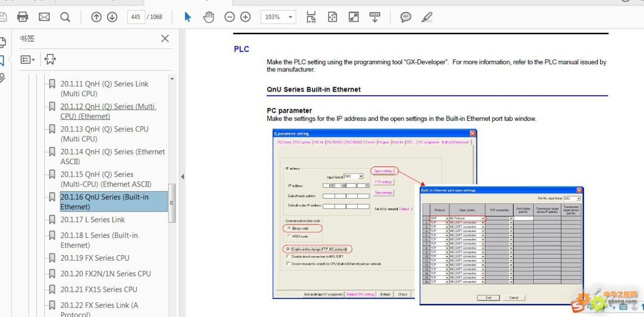Open the search magnifier tool
This screenshot has height=317, width=644.
click(x=65, y=17)
